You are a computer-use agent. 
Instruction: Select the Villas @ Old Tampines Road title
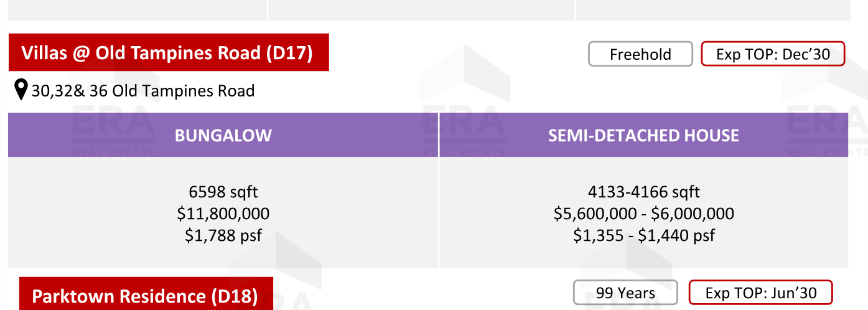click(x=167, y=53)
